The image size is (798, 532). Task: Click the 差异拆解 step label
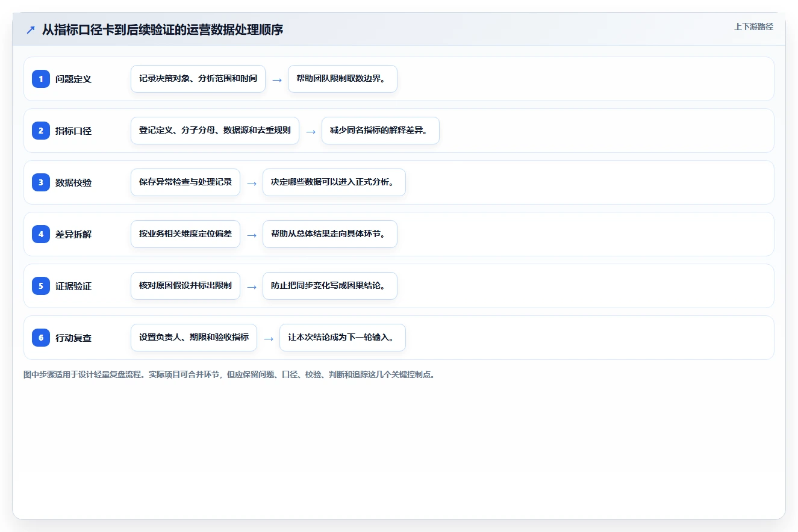pos(73,234)
